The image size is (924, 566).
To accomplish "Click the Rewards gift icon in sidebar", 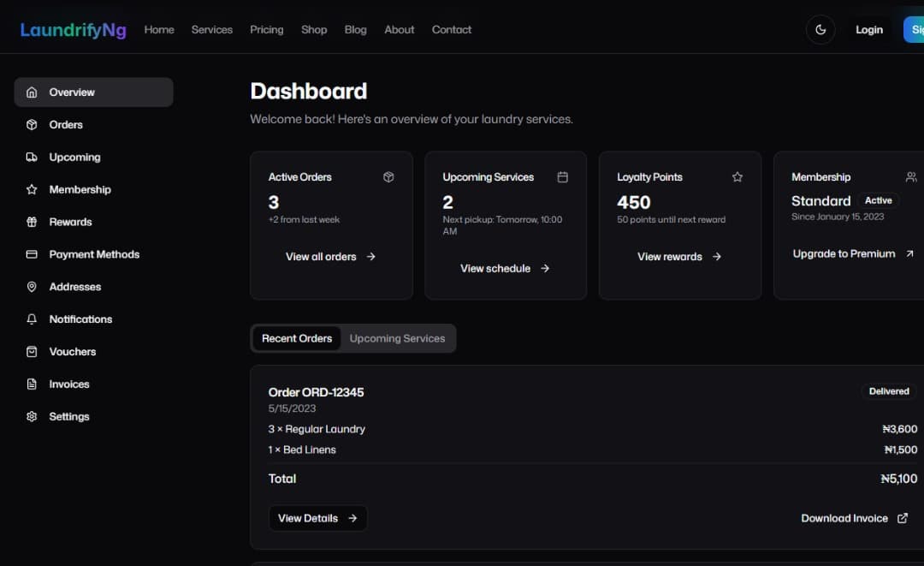I will click(x=32, y=223).
